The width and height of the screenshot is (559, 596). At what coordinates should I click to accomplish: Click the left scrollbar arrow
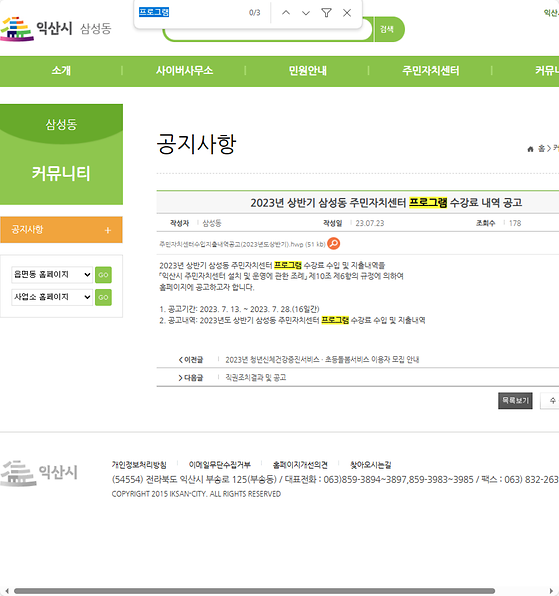6,591
